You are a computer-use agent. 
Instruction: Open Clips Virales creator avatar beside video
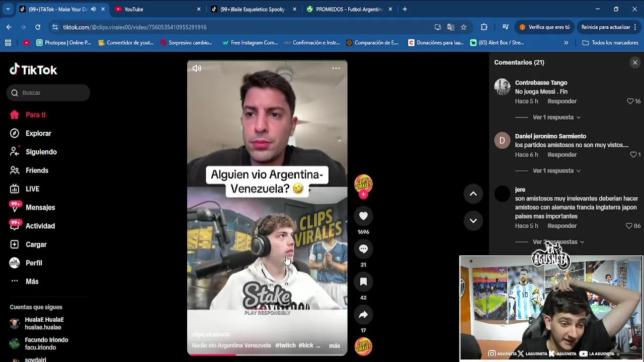click(363, 185)
